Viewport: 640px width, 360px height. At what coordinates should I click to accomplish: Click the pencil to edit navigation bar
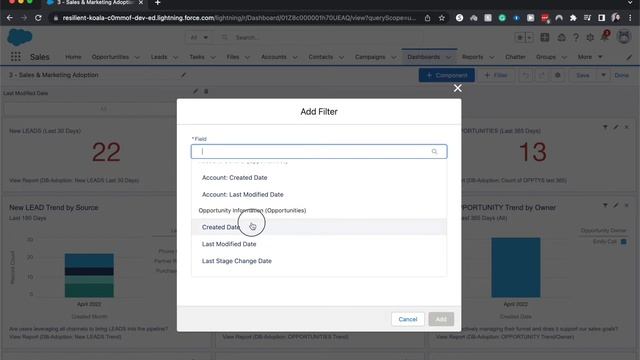(629, 57)
